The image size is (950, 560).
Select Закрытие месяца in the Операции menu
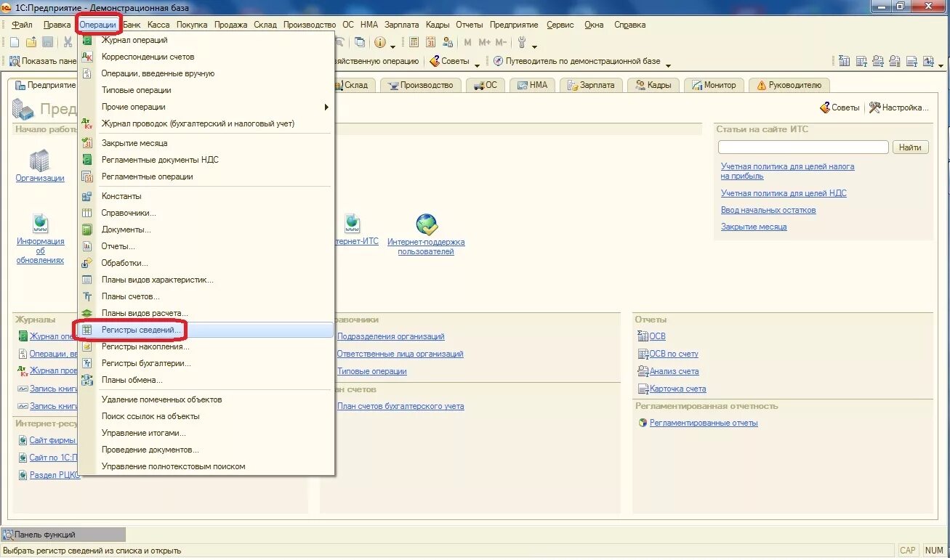tap(206, 143)
